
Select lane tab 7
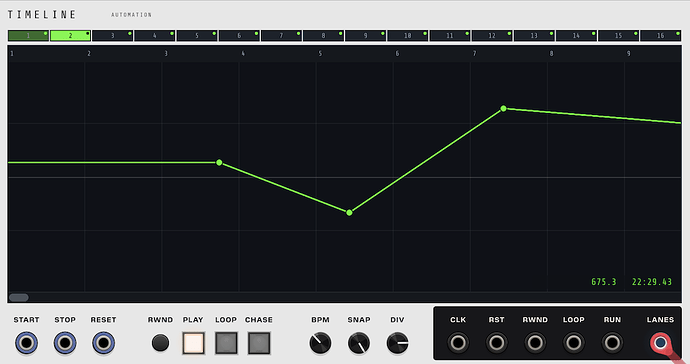(281, 36)
